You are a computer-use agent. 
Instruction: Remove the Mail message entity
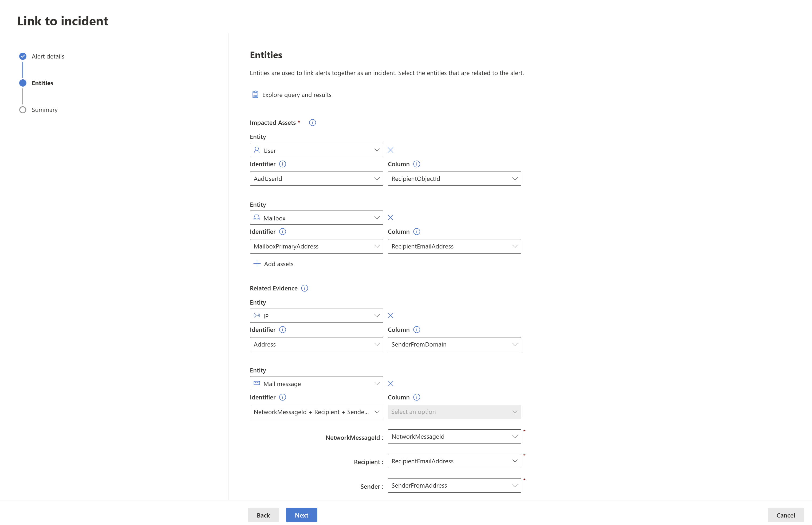click(x=390, y=383)
